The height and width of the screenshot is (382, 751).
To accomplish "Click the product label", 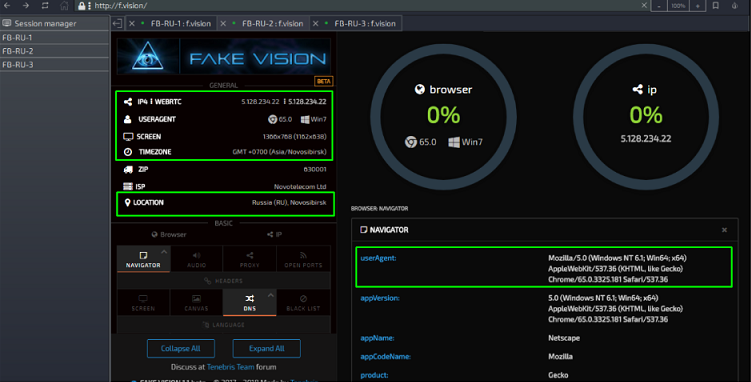I will (374, 375).
